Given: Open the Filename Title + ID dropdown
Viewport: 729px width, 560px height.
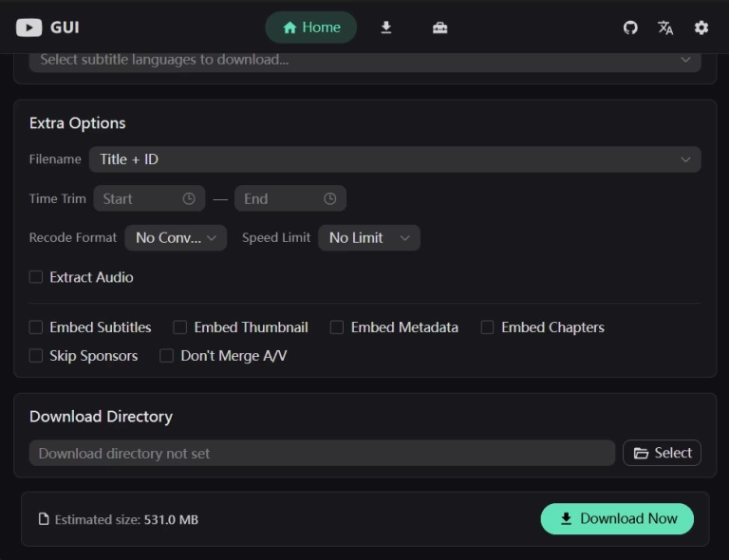Looking at the screenshot, I should pyautogui.click(x=395, y=159).
